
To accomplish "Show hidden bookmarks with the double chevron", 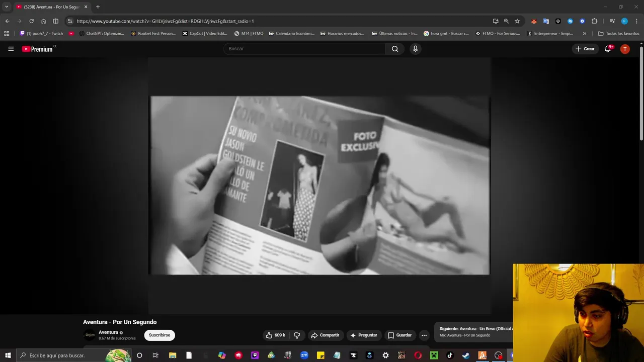I will tap(584, 34).
